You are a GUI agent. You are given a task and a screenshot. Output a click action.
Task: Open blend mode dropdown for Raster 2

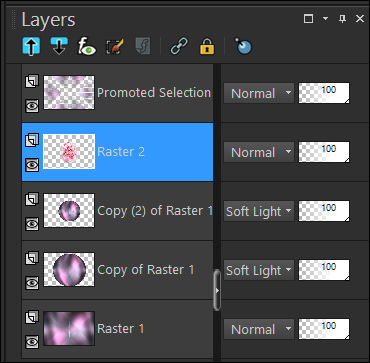tap(259, 152)
